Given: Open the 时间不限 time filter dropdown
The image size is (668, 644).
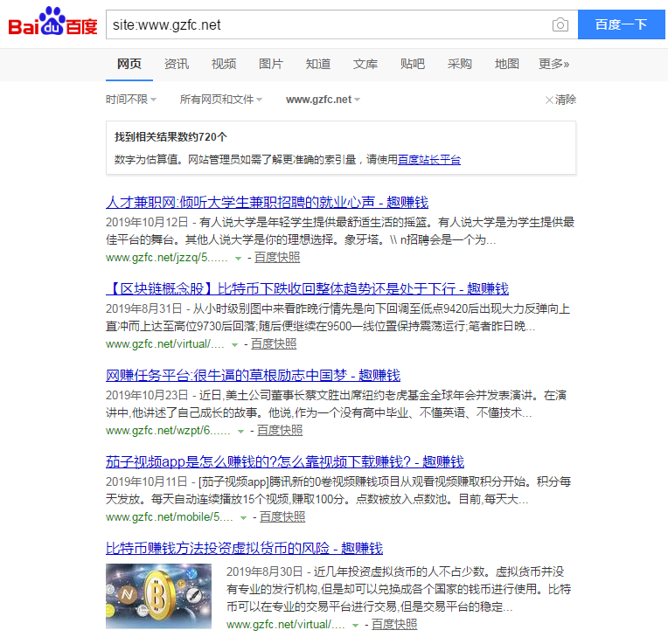Looking at the screenshot, I should point(131,100).
